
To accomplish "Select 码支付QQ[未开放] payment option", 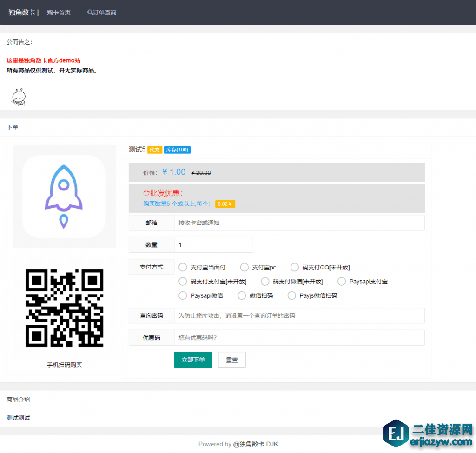I will coord(295,267).
